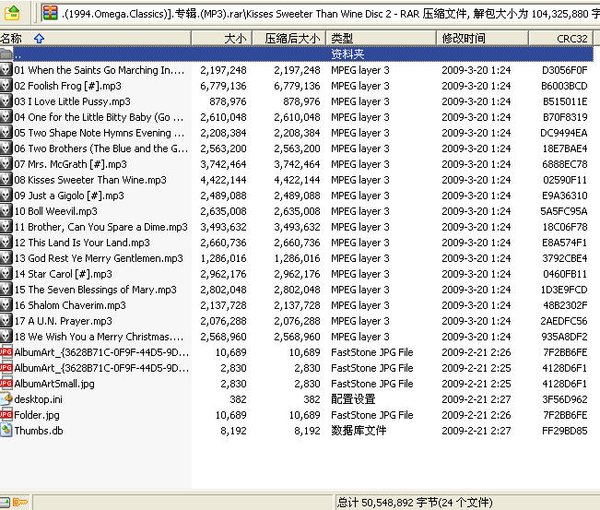Select file name 10 Boll Weevil.mp3

[x=56, y=211]
